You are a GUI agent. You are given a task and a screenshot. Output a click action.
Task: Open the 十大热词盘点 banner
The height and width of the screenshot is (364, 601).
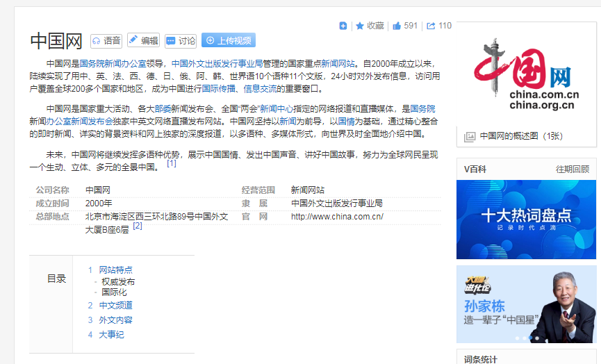tap(526, 220)
